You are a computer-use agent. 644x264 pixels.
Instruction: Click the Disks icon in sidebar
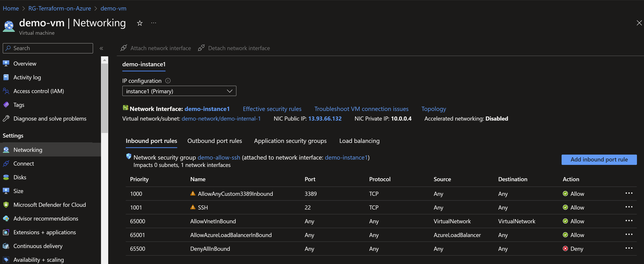pyautogui.click(x=6, y=177)
